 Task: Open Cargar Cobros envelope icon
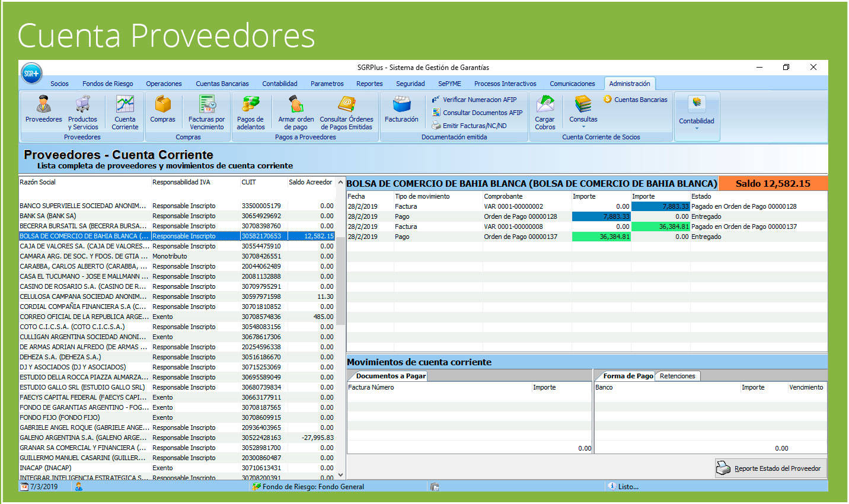pos(545,111)
